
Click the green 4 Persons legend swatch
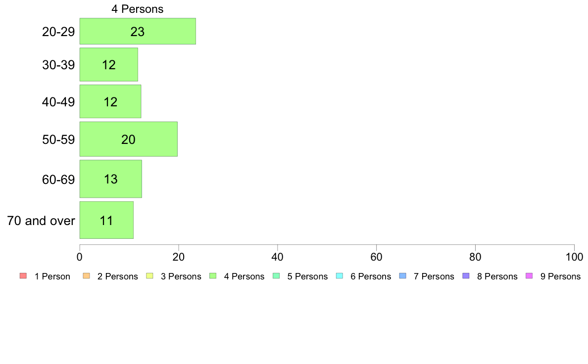213,276
